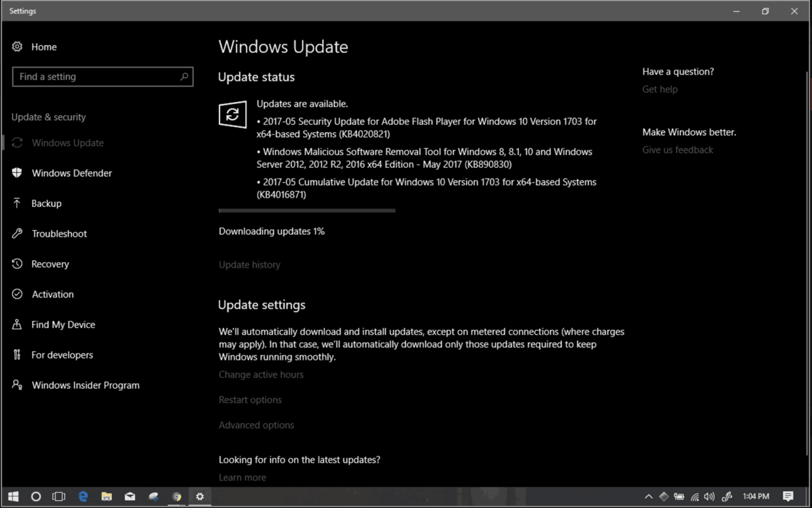This screenshot has width=812, height=508.
Task: Click the clock showing 1:04 PM
Action: tap(756, 496)
